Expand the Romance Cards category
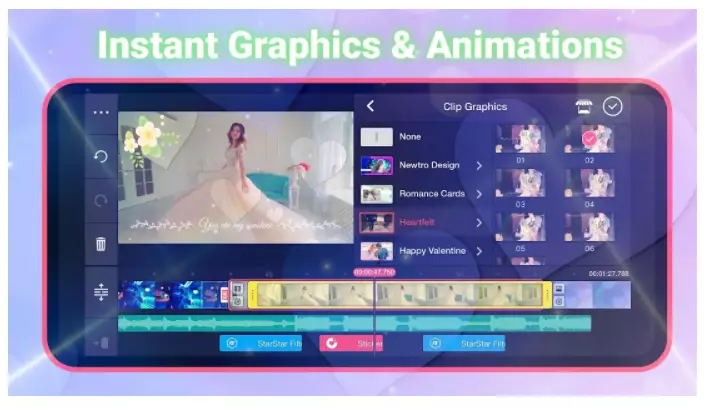705x407 pixels. (479, 194)
